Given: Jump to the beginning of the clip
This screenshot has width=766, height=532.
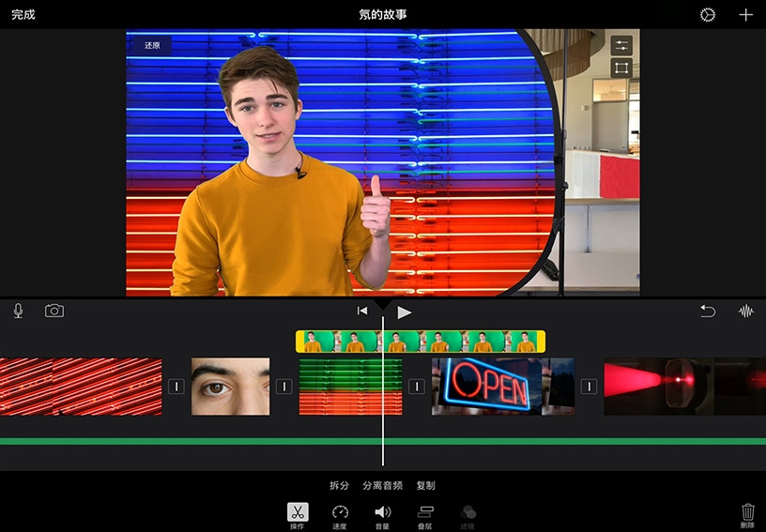Looking at the screenshot, I should (x=362, y=312).
